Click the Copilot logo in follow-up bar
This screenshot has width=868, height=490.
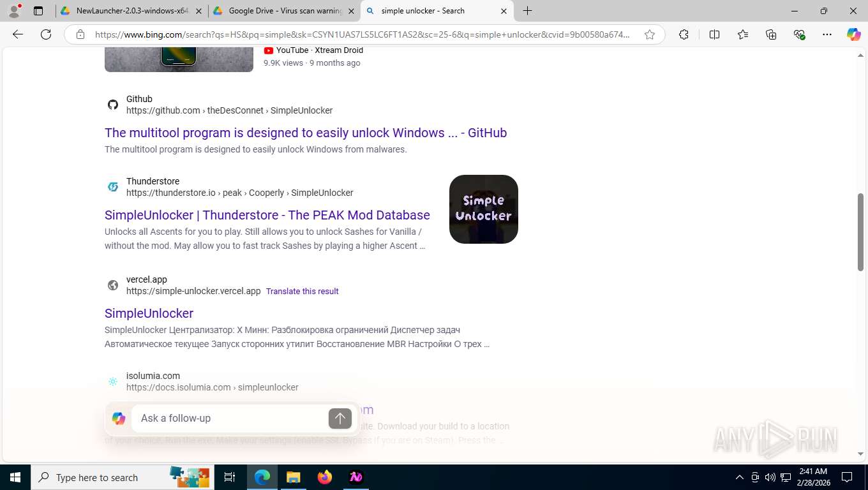point(119,419)
